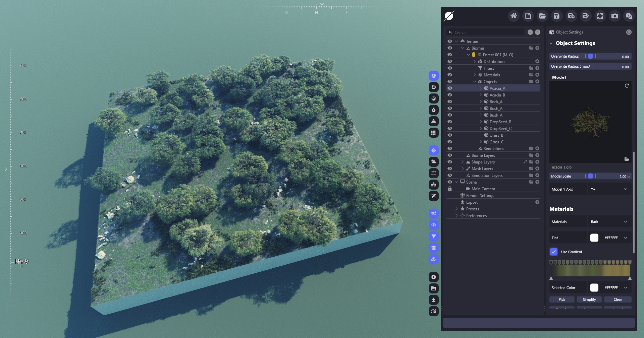644x338 pixels.
Task: Open the help chat icon
Action: [629, 16]
